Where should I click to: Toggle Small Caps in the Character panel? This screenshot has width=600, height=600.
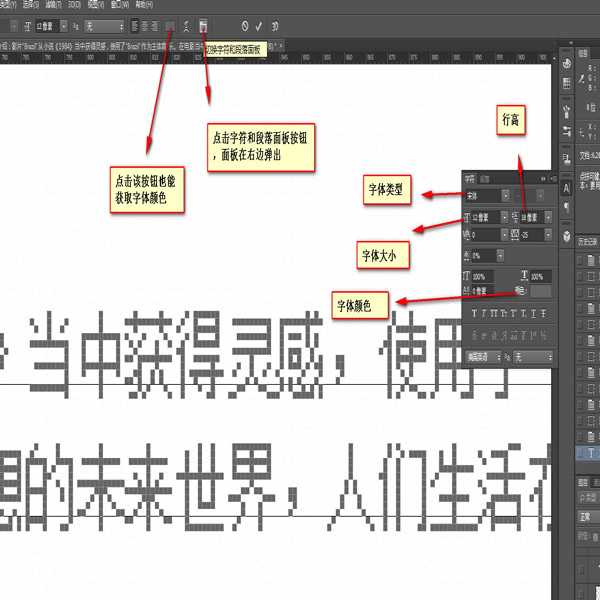click(504, 314)
